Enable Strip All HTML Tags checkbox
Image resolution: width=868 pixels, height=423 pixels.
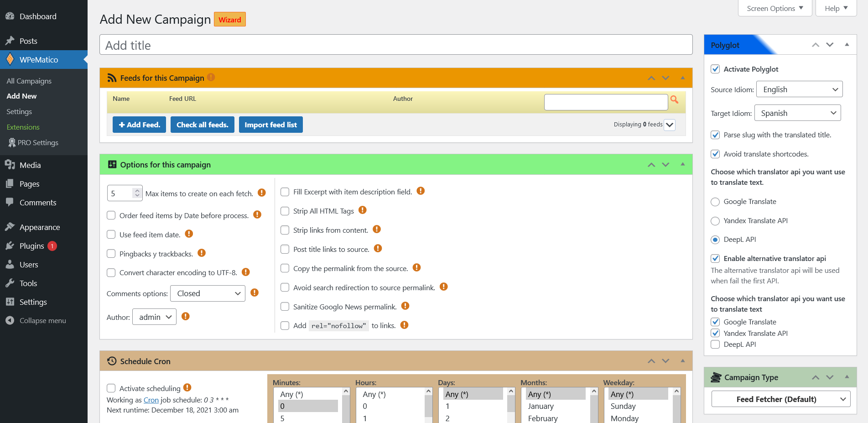(285, 211)
